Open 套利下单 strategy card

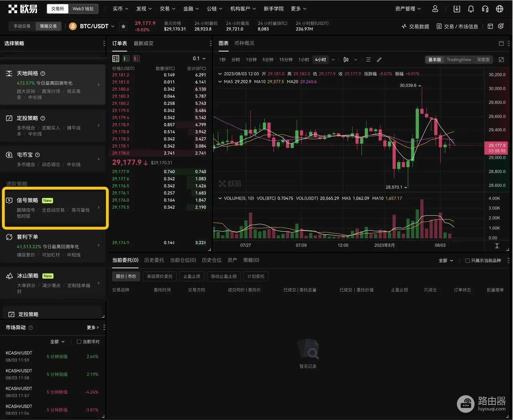point(53,245)
